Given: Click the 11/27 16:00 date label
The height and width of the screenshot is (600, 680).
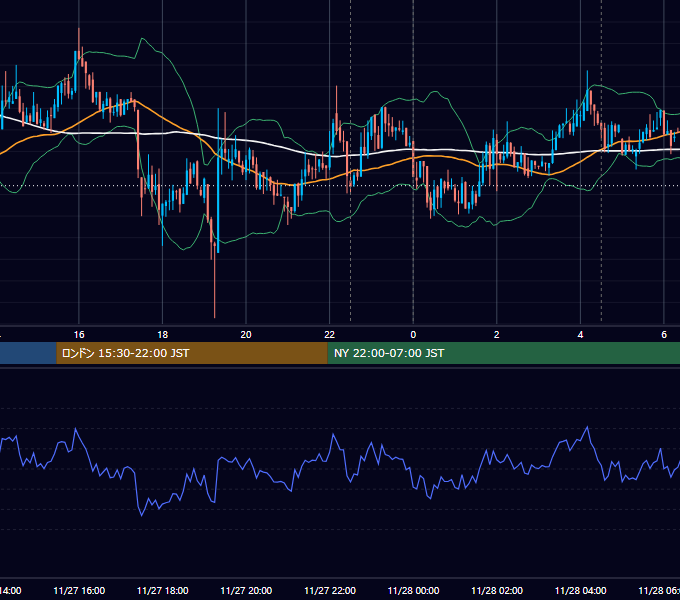Looking at the screenshot, I should pos(79,590).
